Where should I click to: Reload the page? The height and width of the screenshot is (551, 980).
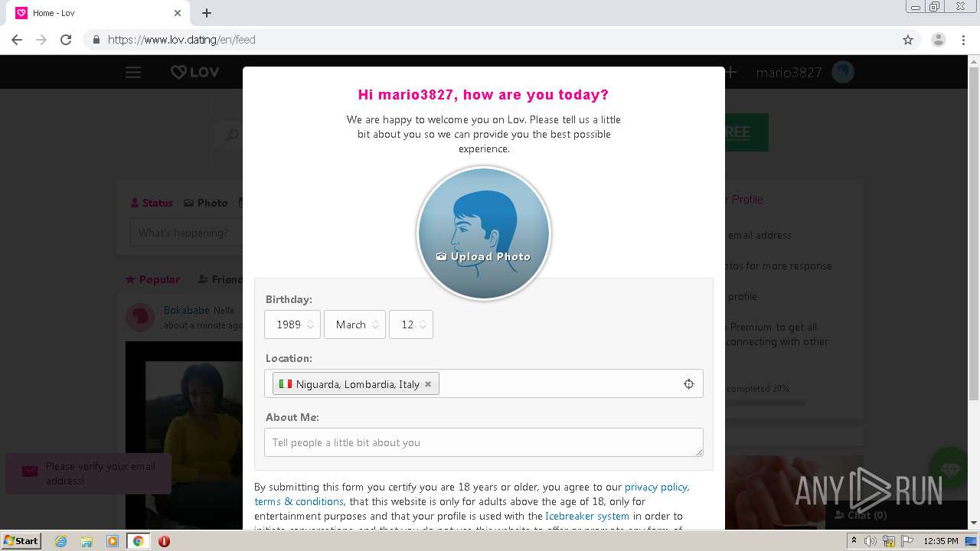click(x=66, y=40)
